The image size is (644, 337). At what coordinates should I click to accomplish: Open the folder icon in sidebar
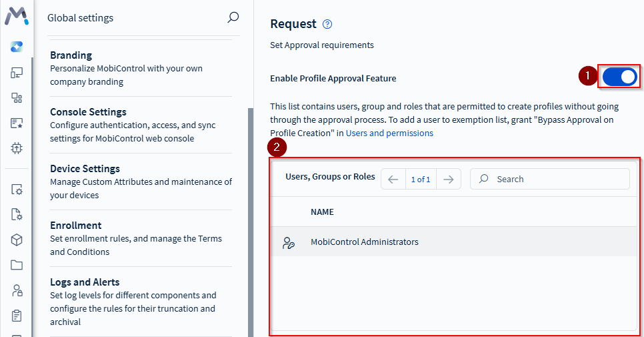click(17, 265)
